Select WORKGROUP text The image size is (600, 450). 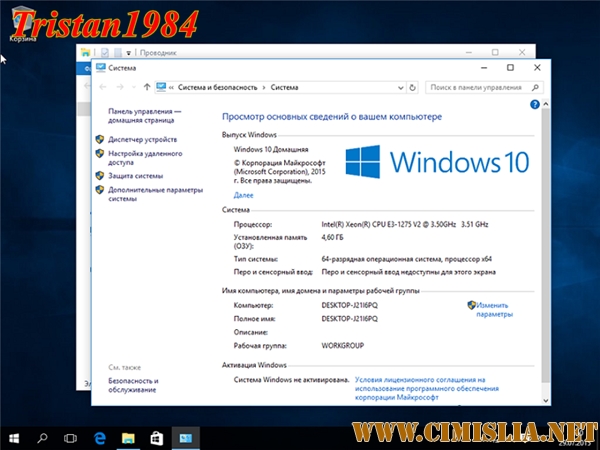click(342, 346)
